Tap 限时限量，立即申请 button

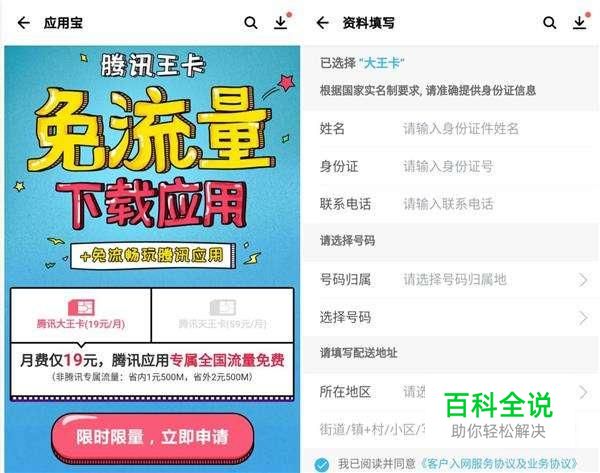[x=152, y=437]
